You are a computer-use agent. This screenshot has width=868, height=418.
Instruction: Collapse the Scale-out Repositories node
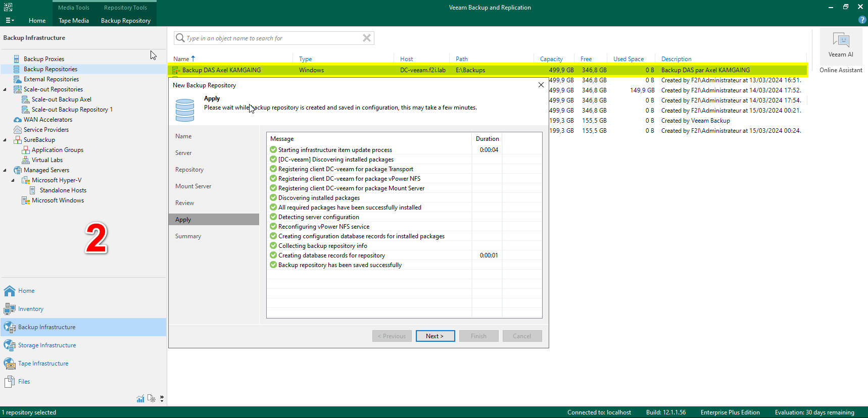(x=5, y=89)
